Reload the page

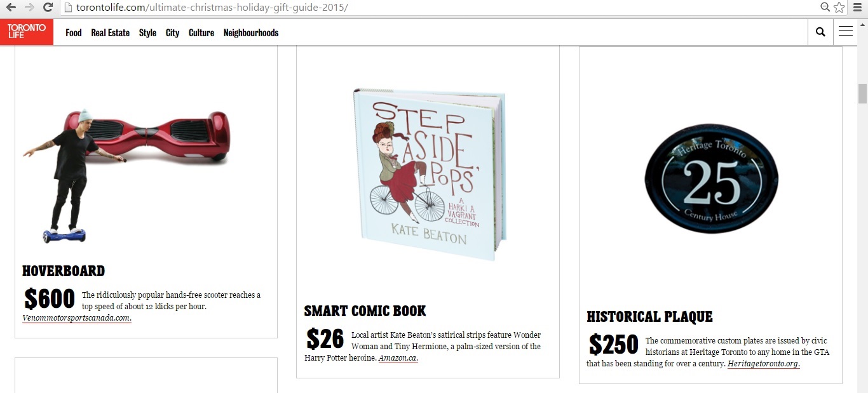[x=48, y=8]
